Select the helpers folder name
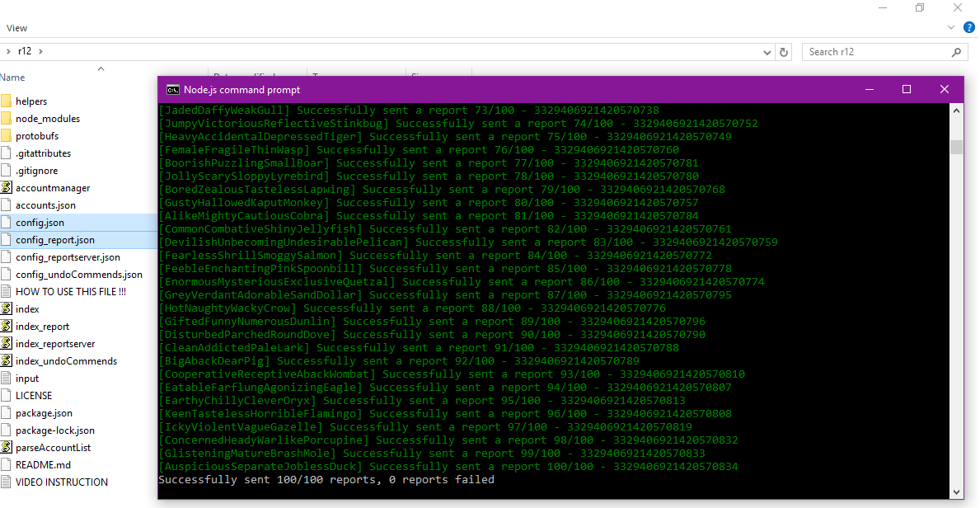The width and height of the screenshot is (980, 508). 31,101
